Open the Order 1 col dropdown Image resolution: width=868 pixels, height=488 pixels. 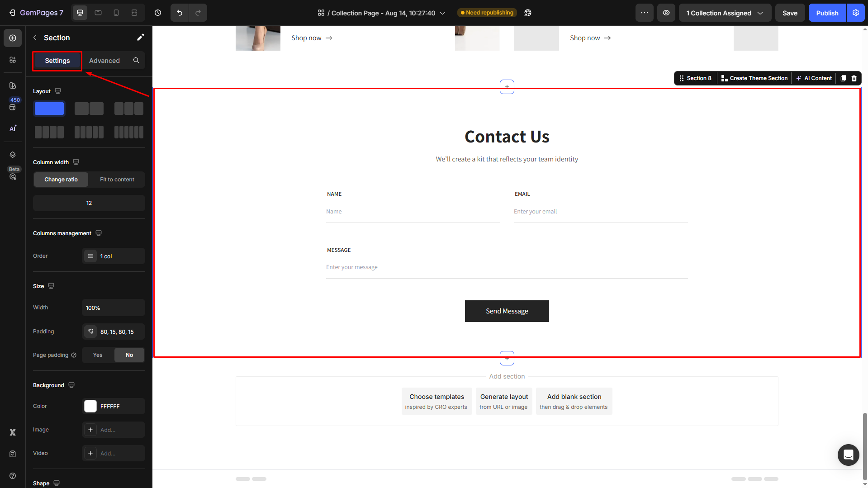point(114,256)
